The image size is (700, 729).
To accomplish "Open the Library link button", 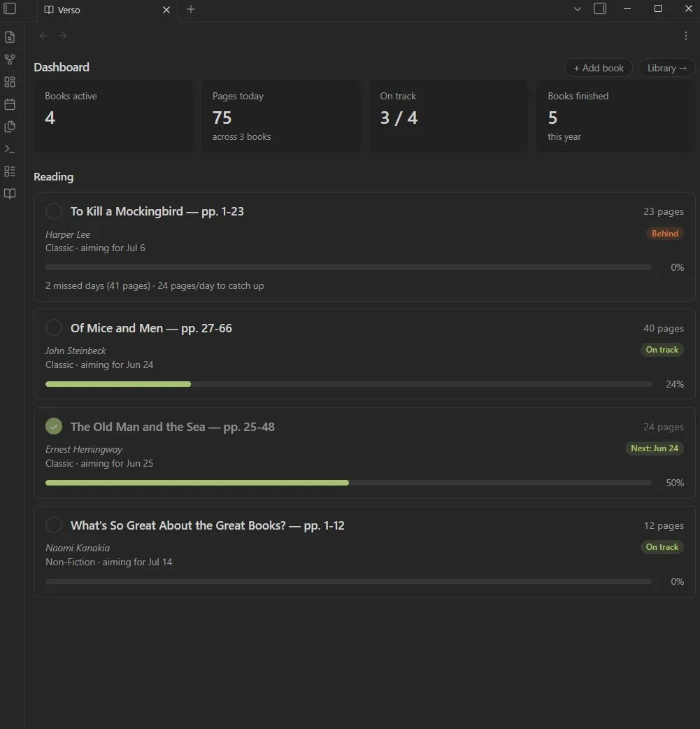I will pyautogui.click(x=667, y=68).
